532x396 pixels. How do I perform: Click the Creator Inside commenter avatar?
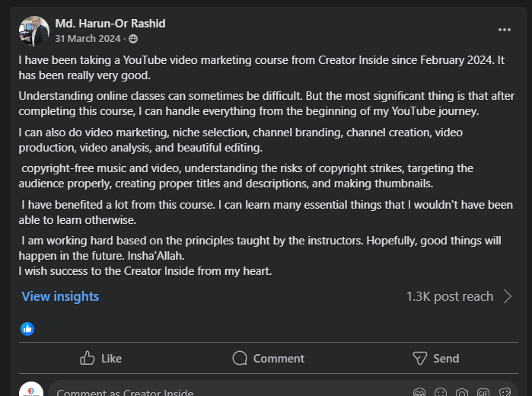(31, 391)
